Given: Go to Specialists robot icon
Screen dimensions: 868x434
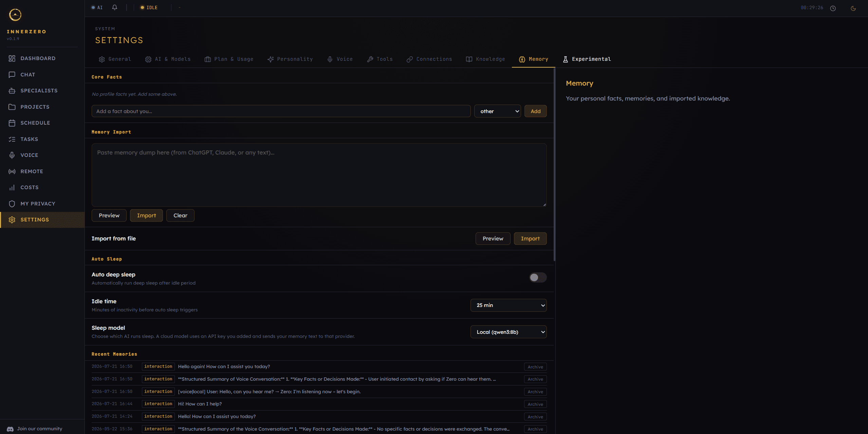Looking at the screenshot, I should tap(12, 91).
